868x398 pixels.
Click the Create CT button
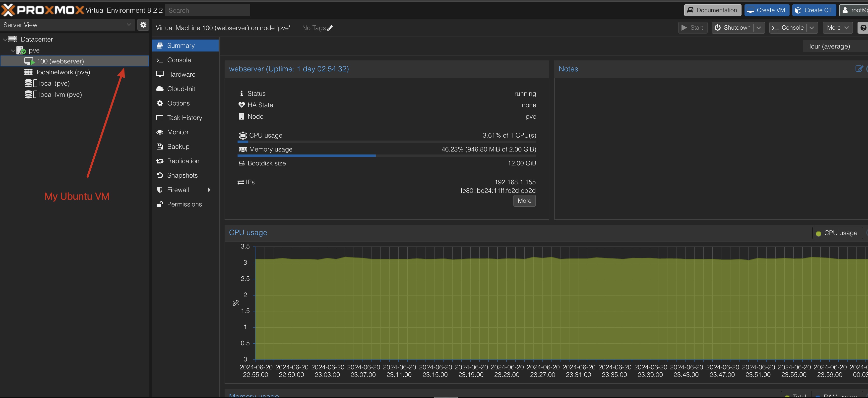click(814, 10)
